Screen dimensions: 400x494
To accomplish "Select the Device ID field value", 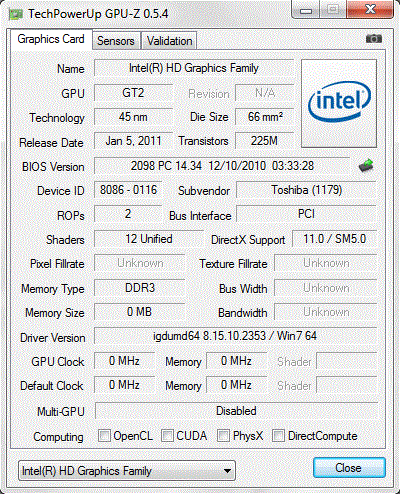I will tap(128, 190).
